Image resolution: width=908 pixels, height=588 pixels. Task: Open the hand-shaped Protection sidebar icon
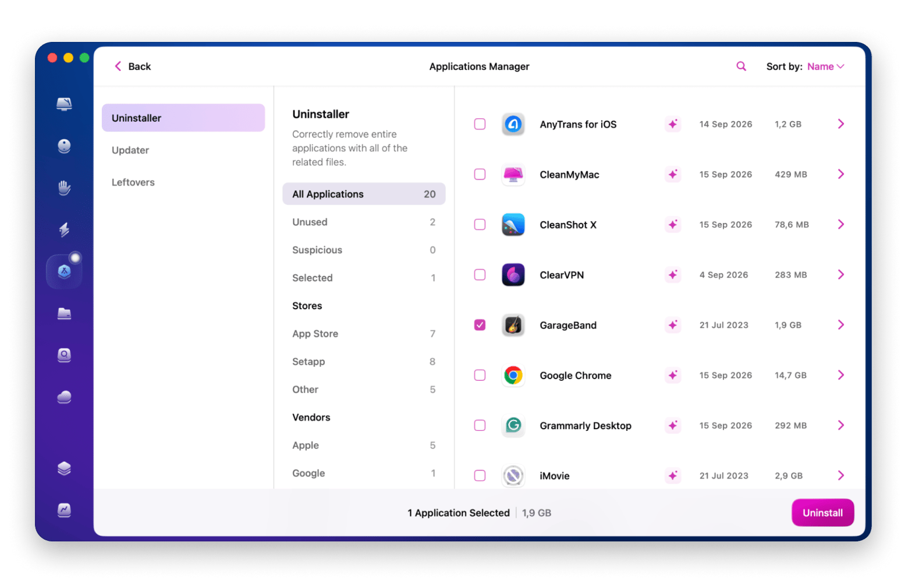pyautogui.click(x=64, y=188)
